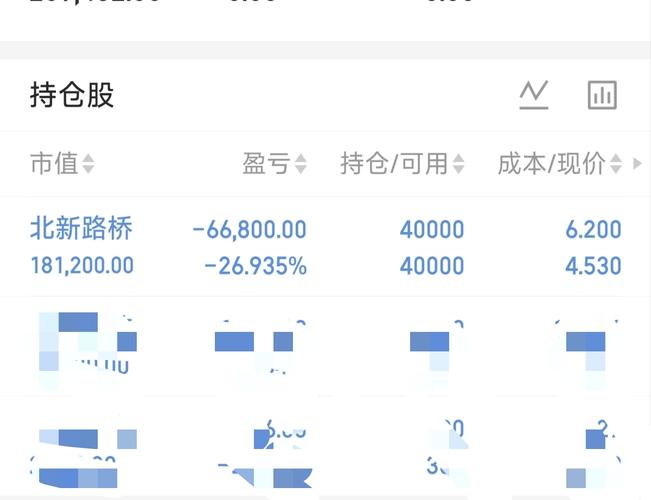Viewport: 651px width, 500px height.
Task: Select market value 181,200.00
Action: pos(82,265)
